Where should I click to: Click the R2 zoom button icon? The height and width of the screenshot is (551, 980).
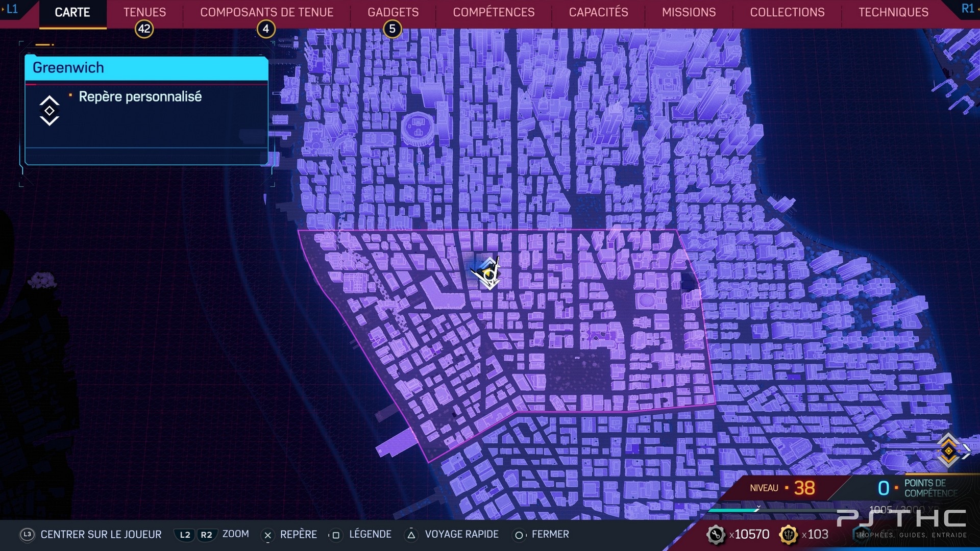[x=206, y=535]
